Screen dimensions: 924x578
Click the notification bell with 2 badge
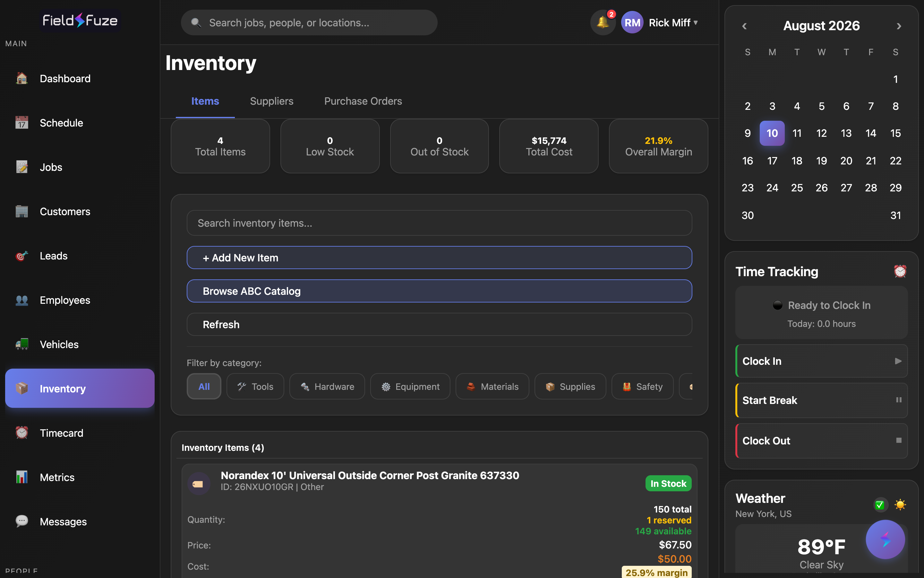[x=603, y=22]
